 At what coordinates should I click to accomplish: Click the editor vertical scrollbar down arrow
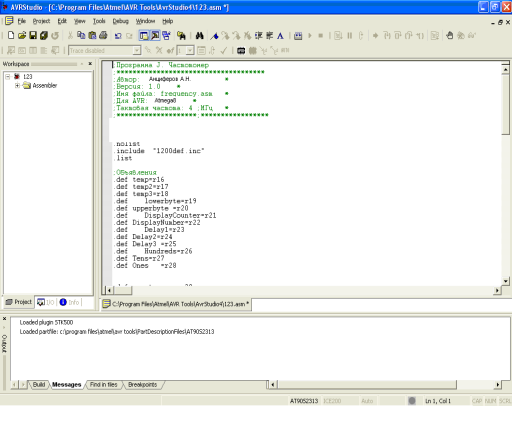505,281
